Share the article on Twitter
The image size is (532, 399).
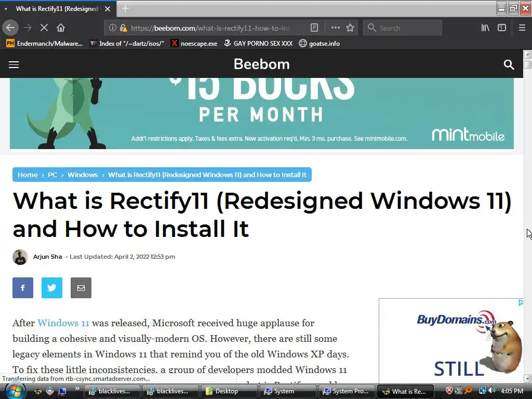tap(52, 288)
